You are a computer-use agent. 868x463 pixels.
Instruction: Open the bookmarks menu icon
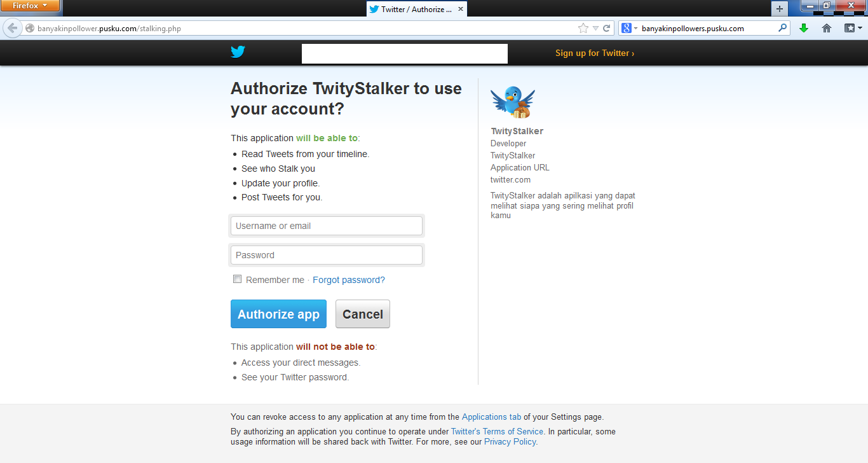tap(853, 28)
